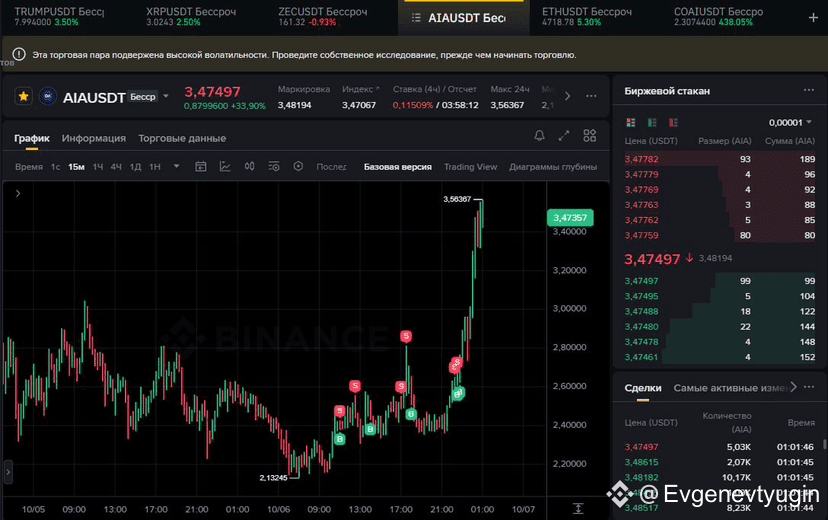Open order book more options menu
828x520 pixels.
coord(808,90)
